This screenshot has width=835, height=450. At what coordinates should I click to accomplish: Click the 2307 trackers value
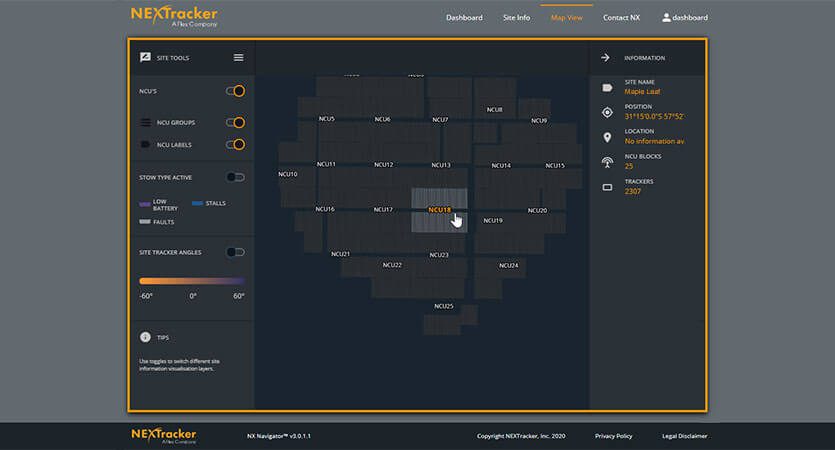coord(633,191)
